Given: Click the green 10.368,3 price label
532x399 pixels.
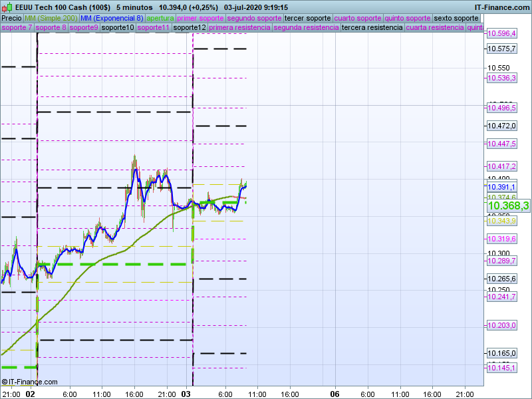Looking at the screenshot, I should [x=508, y=206].
